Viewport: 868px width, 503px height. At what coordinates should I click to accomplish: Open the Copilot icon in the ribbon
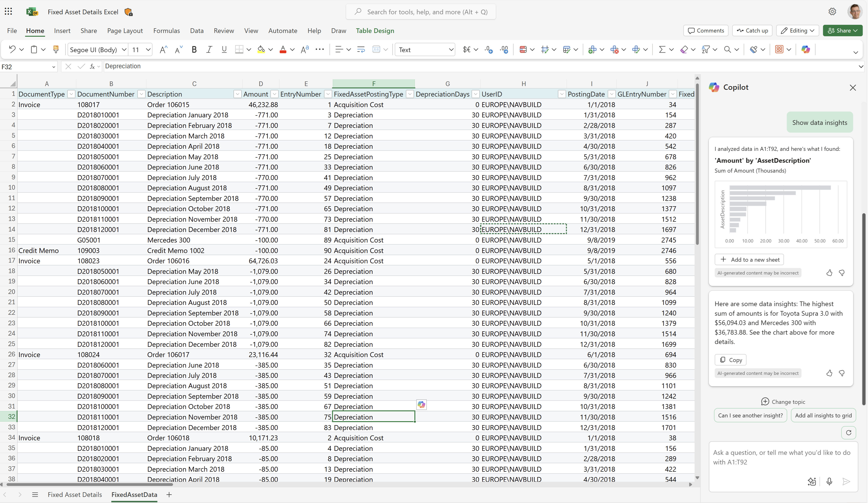[806, 49]
